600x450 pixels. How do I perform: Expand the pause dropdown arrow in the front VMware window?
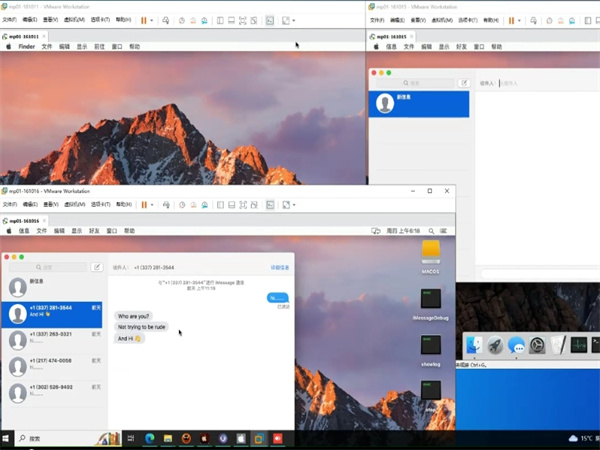point(152,204)
